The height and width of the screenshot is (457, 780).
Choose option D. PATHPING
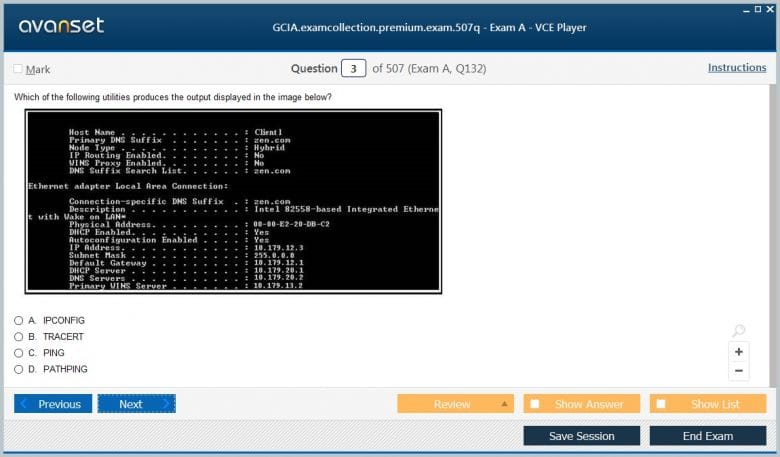(19, 369)
